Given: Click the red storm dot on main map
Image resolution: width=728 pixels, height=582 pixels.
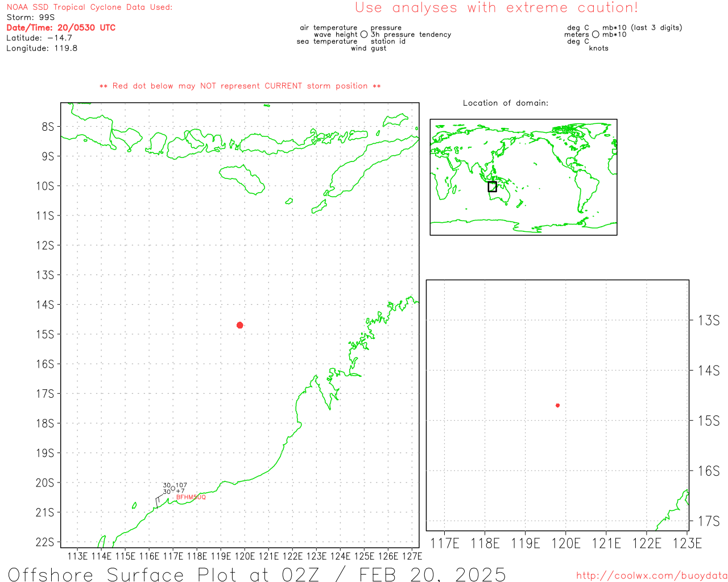Looking at the screenshot, I should pos(240,325).
